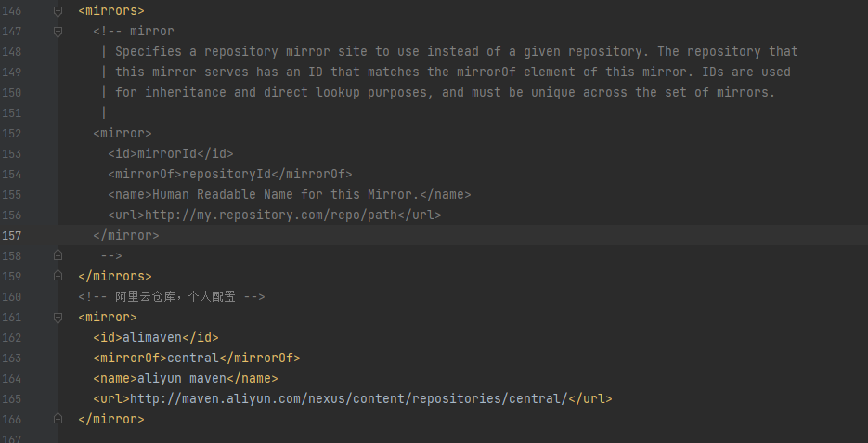The height and width of the screenshot is (443, 868).
Task: Click line number 164 in the gutter
Action: coord(11,378)
